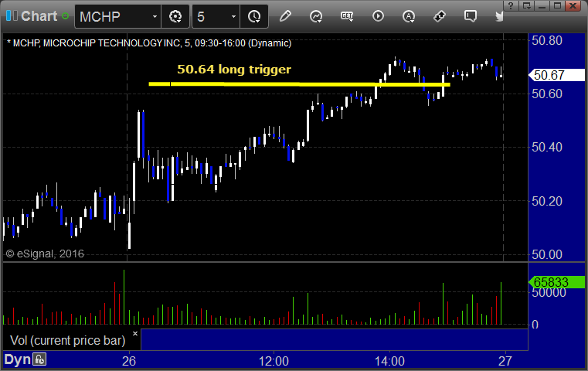Click the lock icon next to Dyn
This screenshot has width=588, height=371.
click(39, 359)
